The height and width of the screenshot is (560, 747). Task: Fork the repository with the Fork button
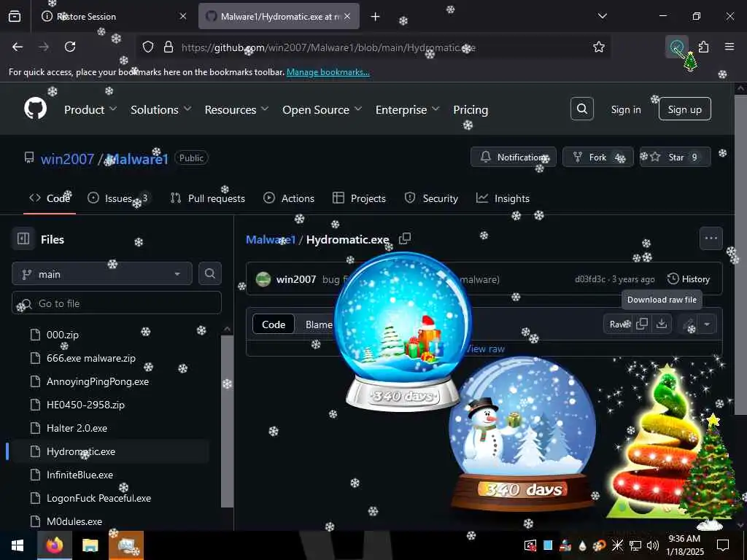pos(598,157)
